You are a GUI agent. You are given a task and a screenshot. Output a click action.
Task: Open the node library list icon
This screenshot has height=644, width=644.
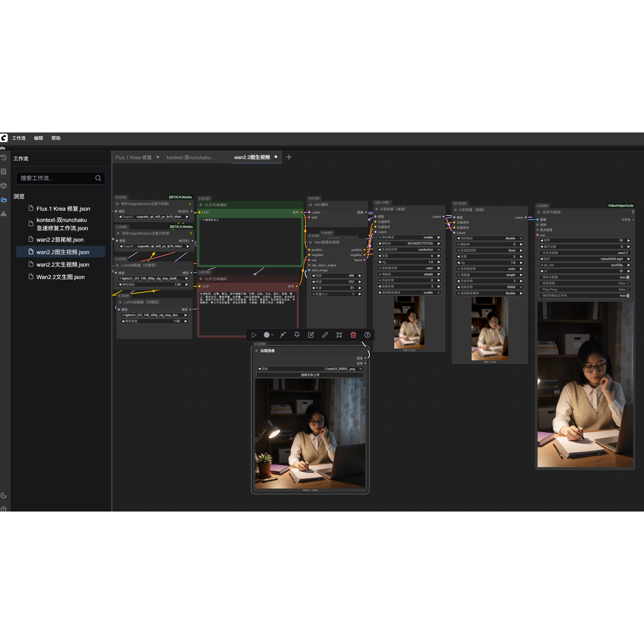coord(4,171)
